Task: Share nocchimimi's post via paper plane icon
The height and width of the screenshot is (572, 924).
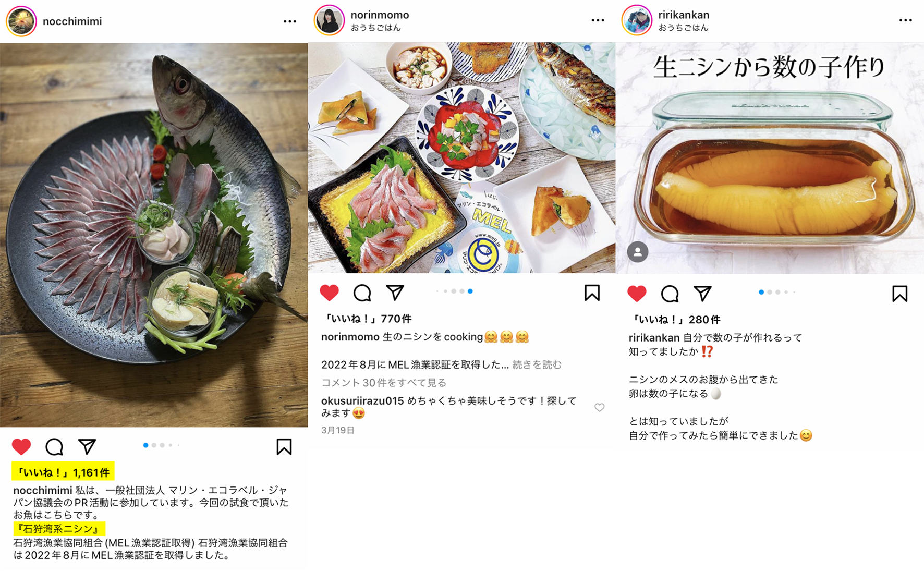Action: 87,446
